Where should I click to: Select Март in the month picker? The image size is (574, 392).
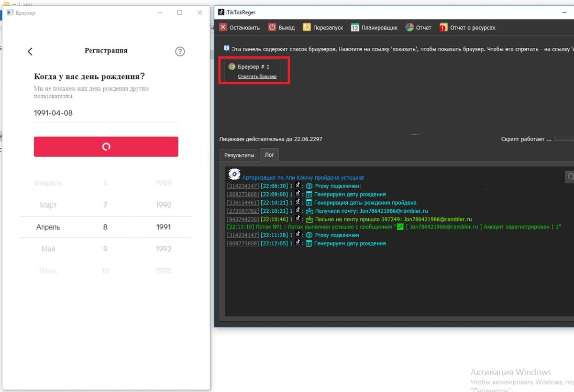pyautogui.click(x=48, y=205)
